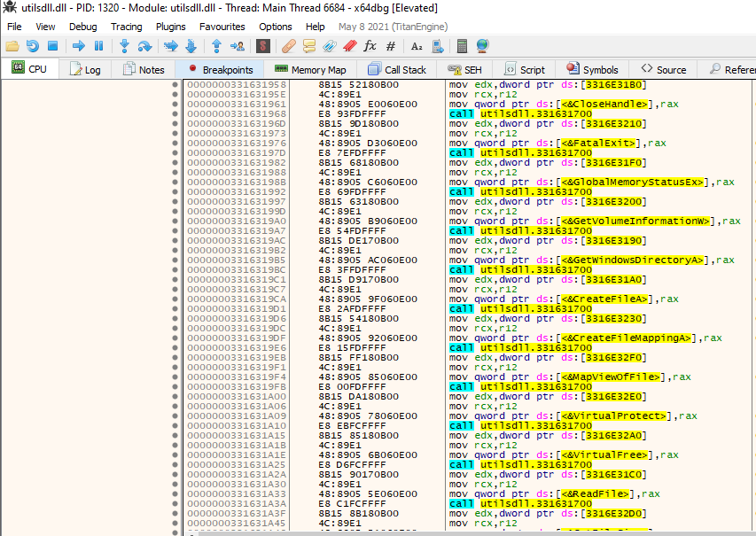This screenshot has height=536, width=756.
Task: Open the File menu
Action: pyautogui.click(x=14, y=27)
